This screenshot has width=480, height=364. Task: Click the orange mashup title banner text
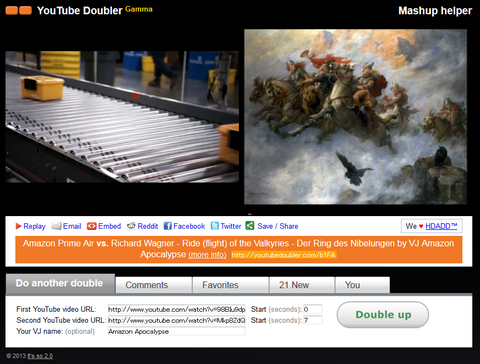238,249
